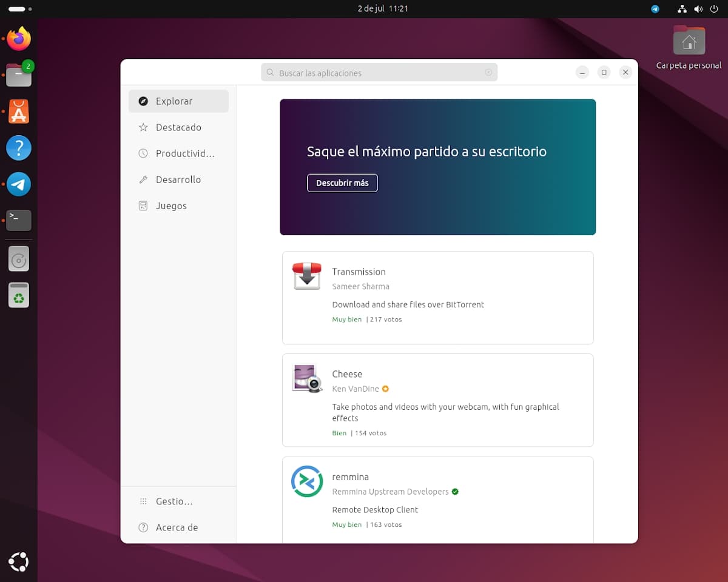Click Download and share files over BitTorrent text
The width and height of the screenshot is (728, 582).
pos(408,305)
